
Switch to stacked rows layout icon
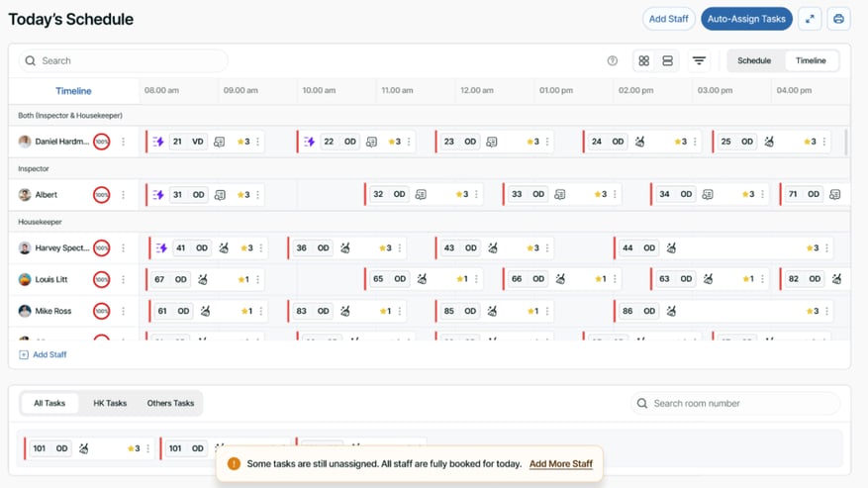(667, 61)
